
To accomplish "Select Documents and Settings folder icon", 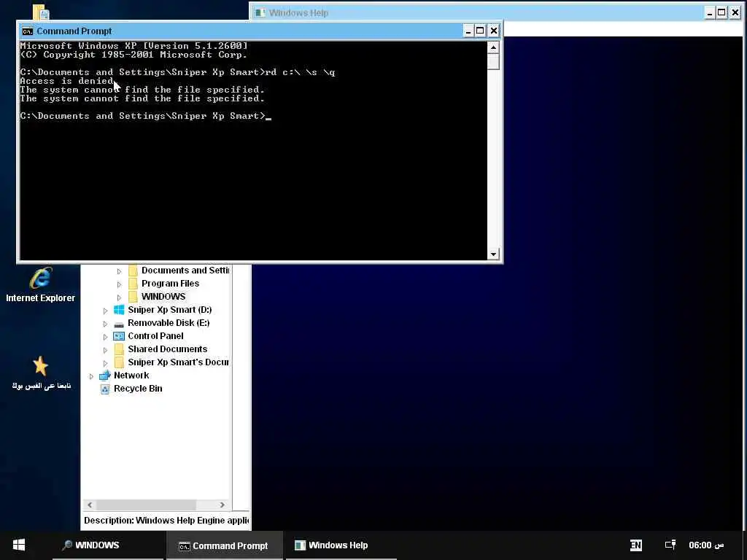I will coord(133,271).
